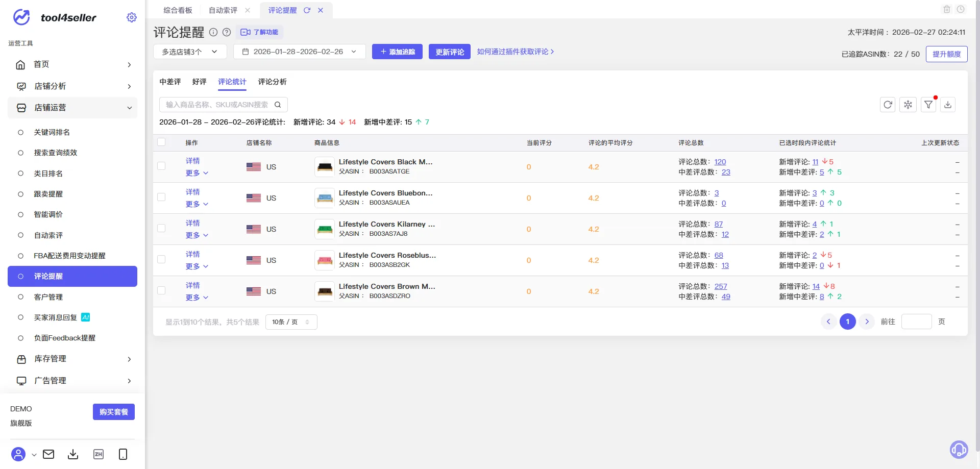Click the question mark help icon beside title
980x469 pixels.
[227, 32]
